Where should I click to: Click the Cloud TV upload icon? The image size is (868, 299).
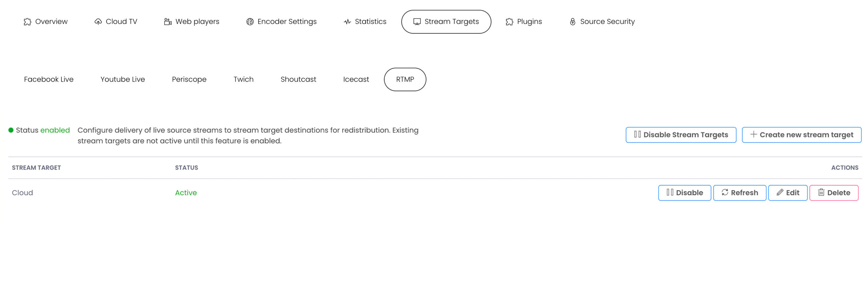[x=98, y=22]
